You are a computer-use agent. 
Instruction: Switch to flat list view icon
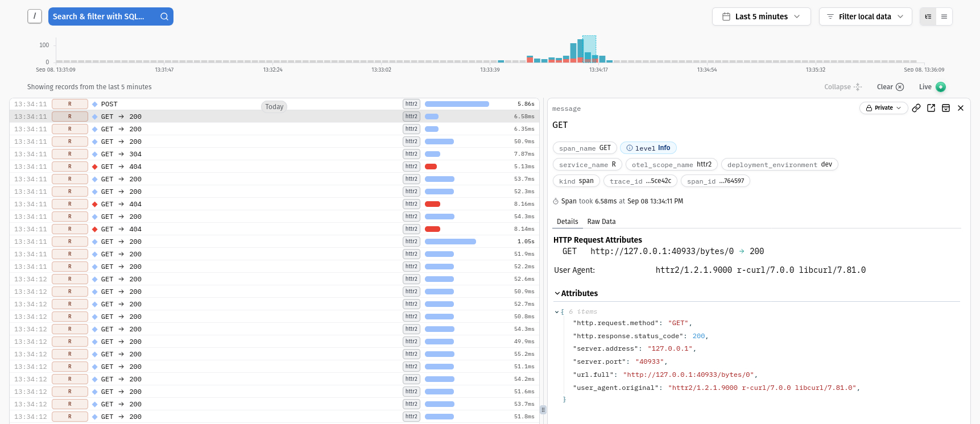pyautogui.click(x=944, y=16)
